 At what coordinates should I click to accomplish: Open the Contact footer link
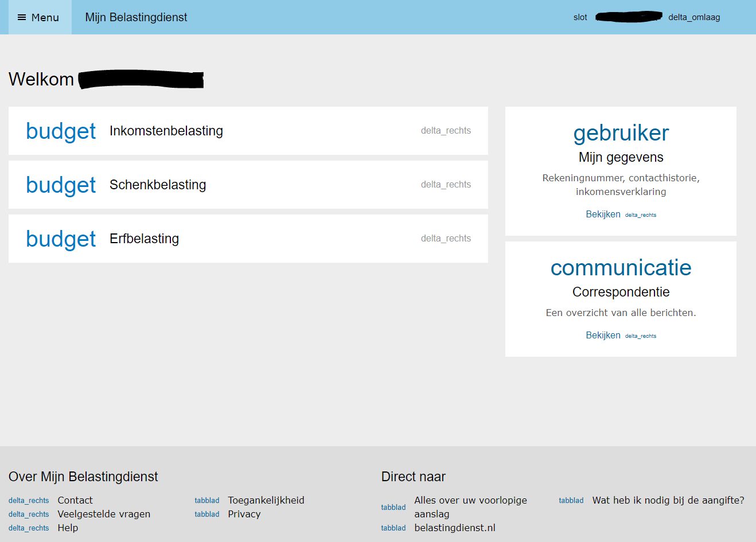(x=75, y=500)
